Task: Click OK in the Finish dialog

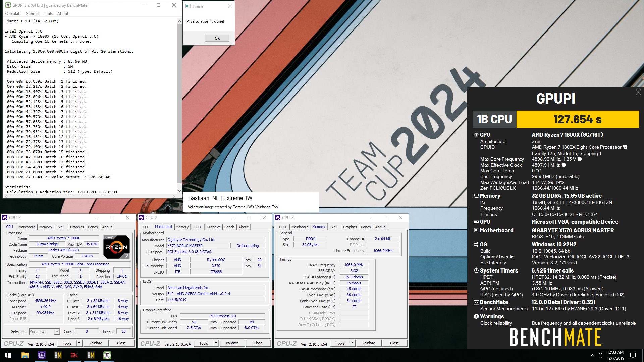Action: click(217, 38)
